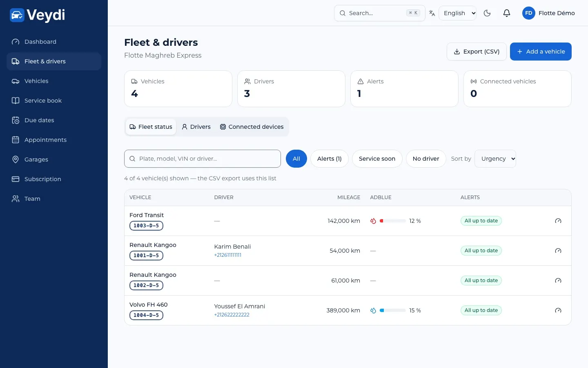The height and width of the screenshot is (368, 588).
Task: Switch to Connected devices tab
Action: pyautogui.click(x=252, y=127)
